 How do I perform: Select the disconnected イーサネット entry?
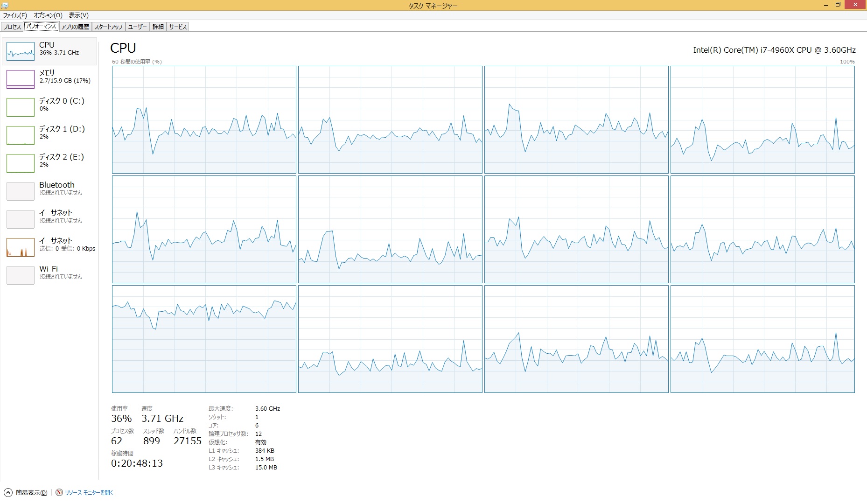[x=49, y=219]
